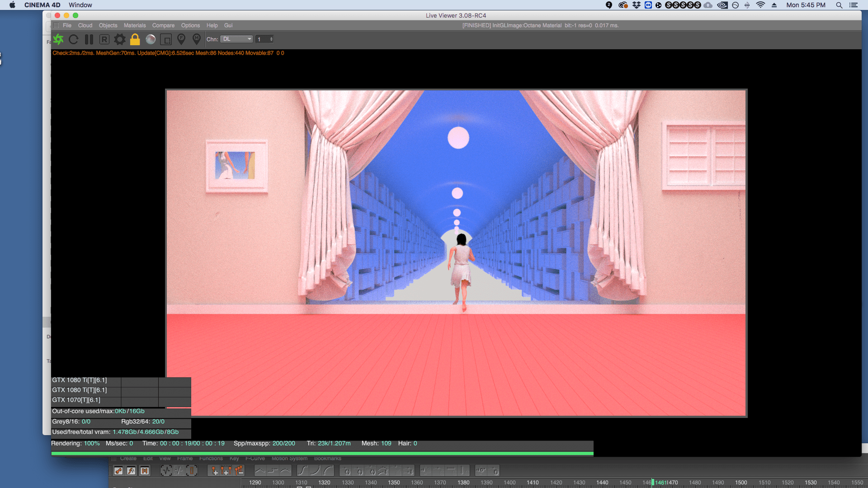Restart render with circular arrow icon
This screenshot has width=868, height=488.
(73, 39)
